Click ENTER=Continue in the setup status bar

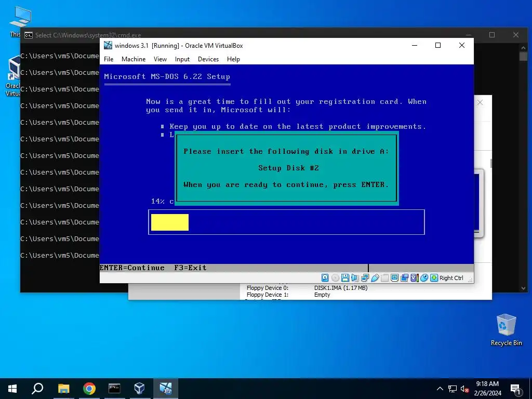[132, 268]
